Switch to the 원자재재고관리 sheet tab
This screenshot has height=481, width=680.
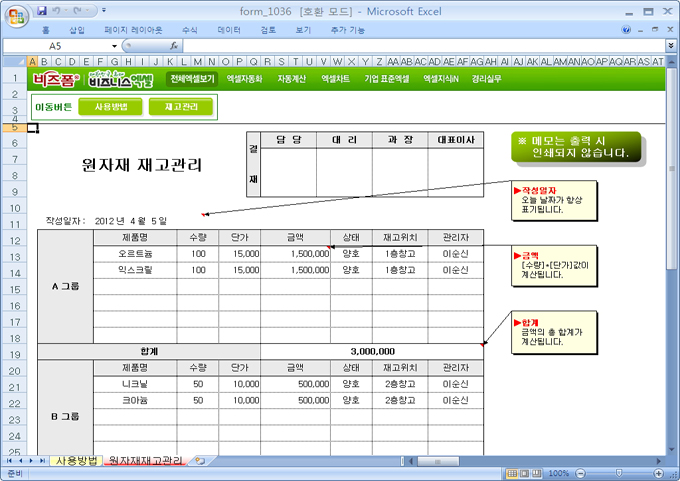tap(146, 461)
